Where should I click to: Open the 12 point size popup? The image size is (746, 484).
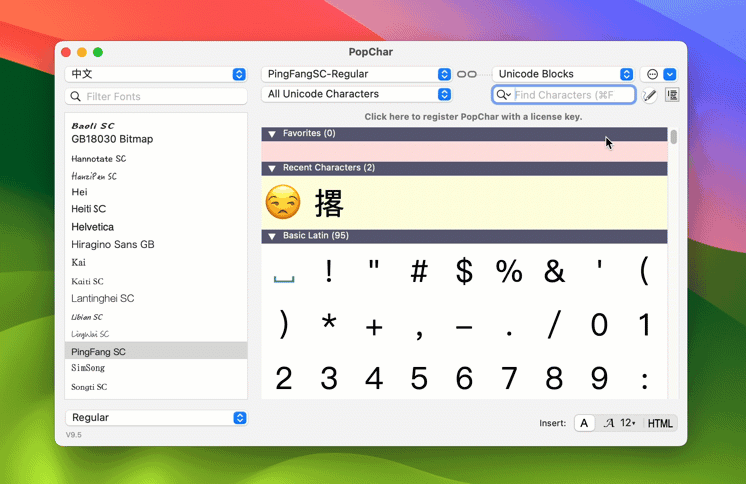[x=628, y=423]
